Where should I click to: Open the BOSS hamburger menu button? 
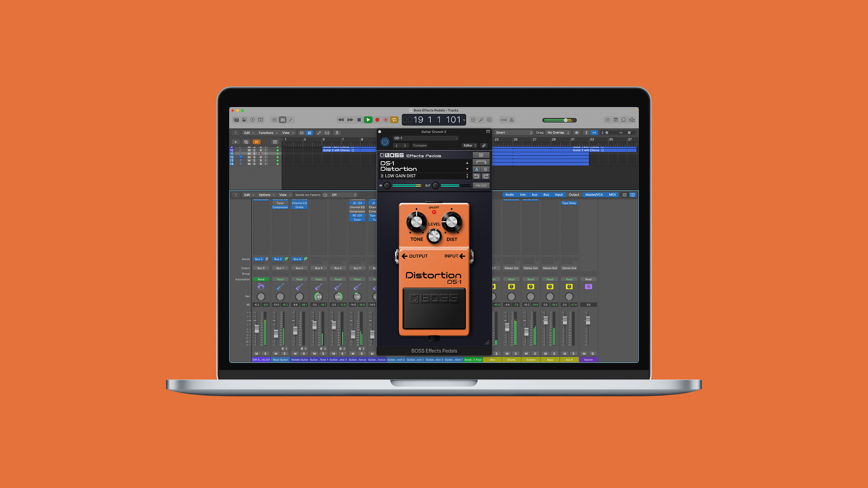[481, 155]
